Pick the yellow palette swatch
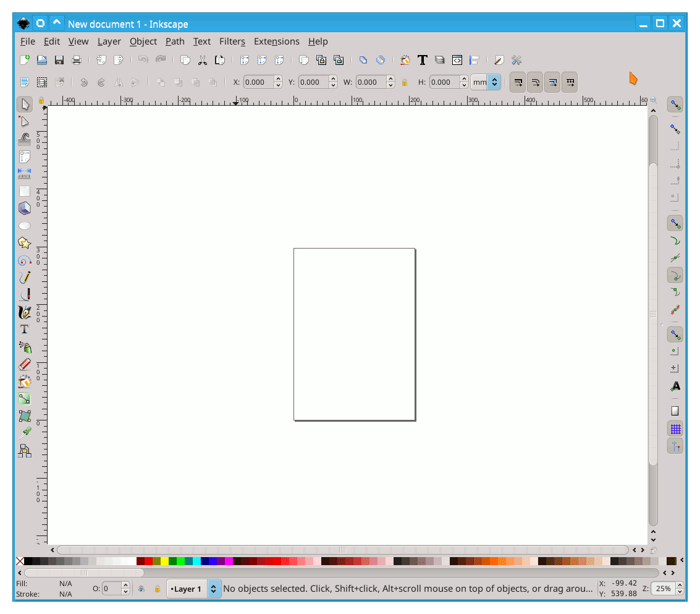 pyautogui.click(x=164, y=561)
